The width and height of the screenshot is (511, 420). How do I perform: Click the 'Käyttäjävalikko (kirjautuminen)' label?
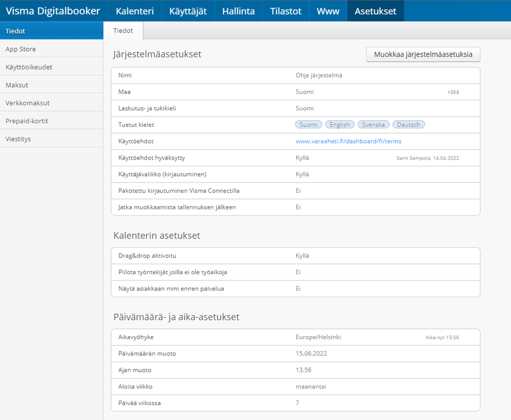pyautogui.click(x=162, y=174)
